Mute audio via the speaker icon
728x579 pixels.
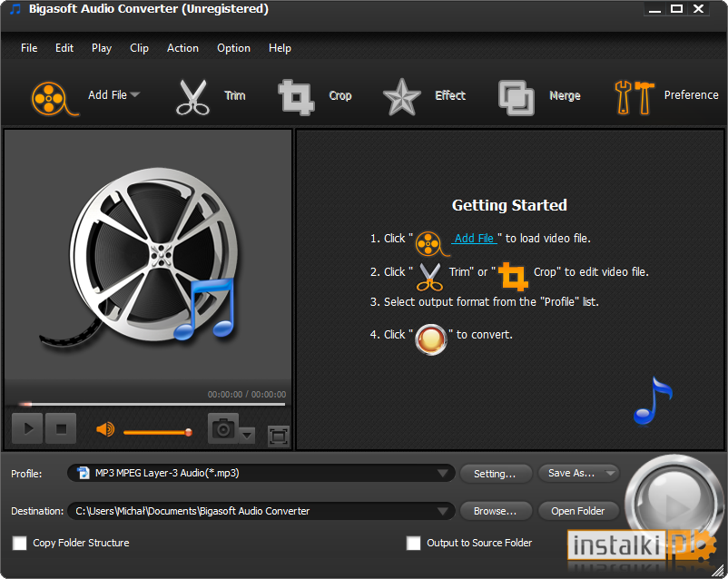click(105, 429)
